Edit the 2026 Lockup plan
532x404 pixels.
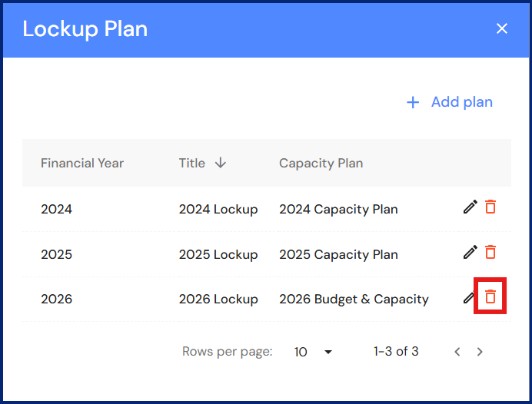tap(468, 298)
